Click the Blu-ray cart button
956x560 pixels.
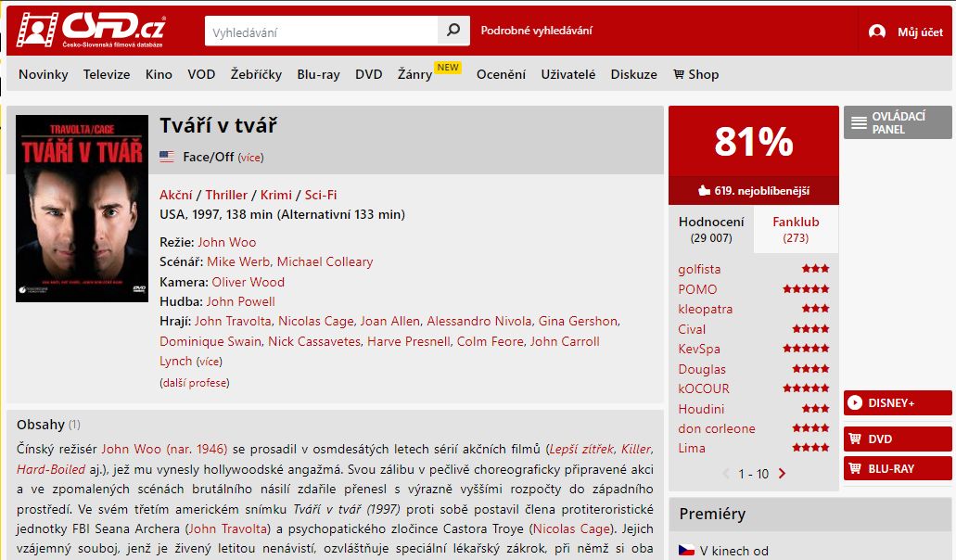tap(898, 468)
